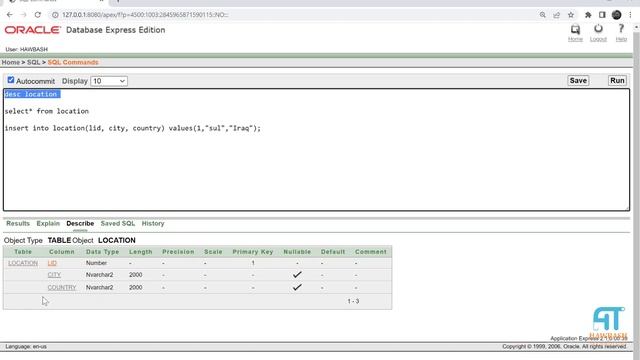Screen dimensions: 640x360
Task: Click the Oracle logo in header
Action: point(33,30)
